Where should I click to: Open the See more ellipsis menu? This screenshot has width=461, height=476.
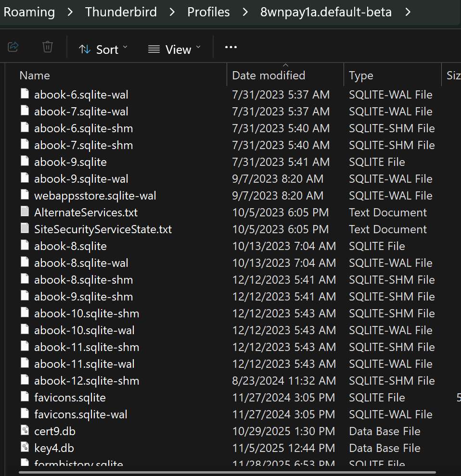[x=230, y=47]
